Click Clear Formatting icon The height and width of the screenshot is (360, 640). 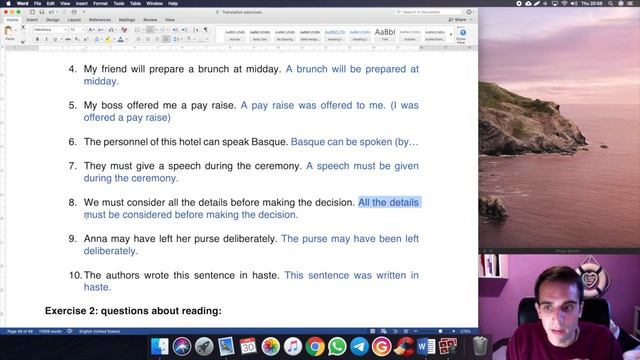click(x=124, y=29)
